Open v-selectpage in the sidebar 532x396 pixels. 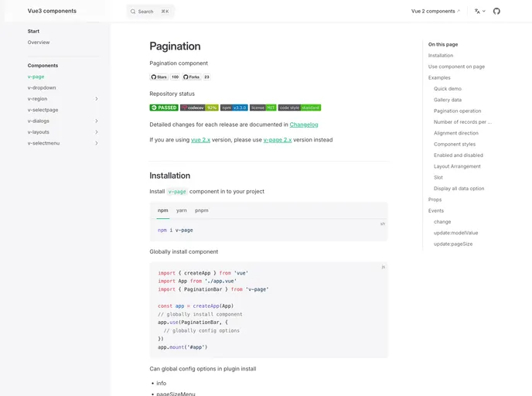click(43, 110)
